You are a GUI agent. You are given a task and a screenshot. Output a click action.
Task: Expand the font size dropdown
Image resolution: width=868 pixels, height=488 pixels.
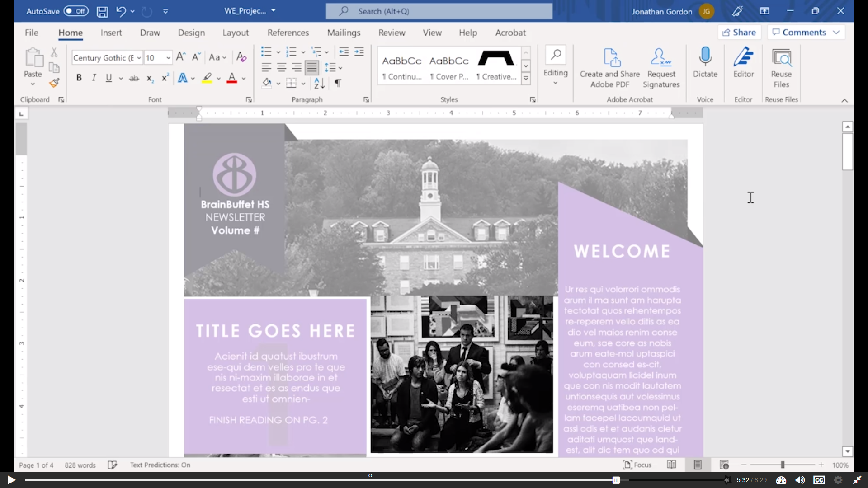(x=168, y=58)
